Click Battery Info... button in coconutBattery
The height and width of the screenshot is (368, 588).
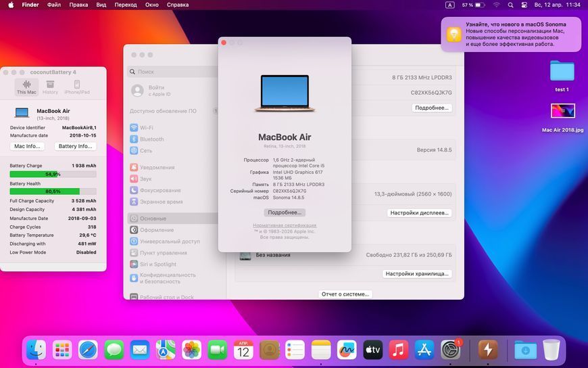point(76,146)
